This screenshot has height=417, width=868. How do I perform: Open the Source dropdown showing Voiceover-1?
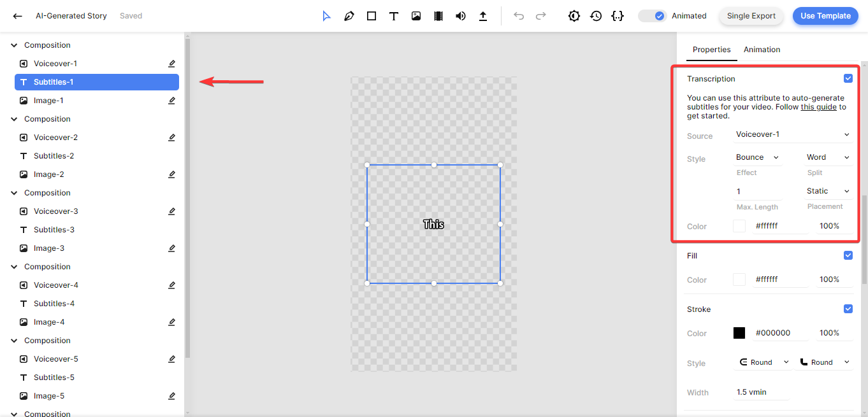click(792, 134)
